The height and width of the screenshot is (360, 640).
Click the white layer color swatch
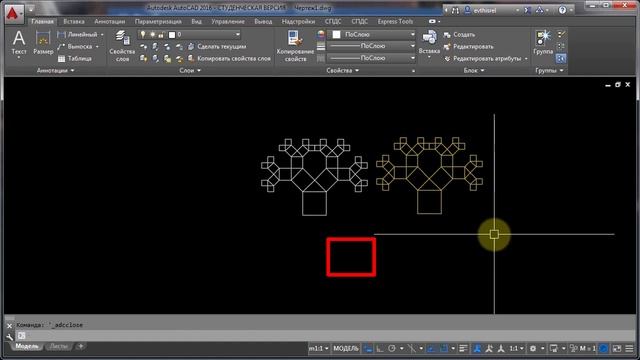pyautogui.click(x=172, y=35)
